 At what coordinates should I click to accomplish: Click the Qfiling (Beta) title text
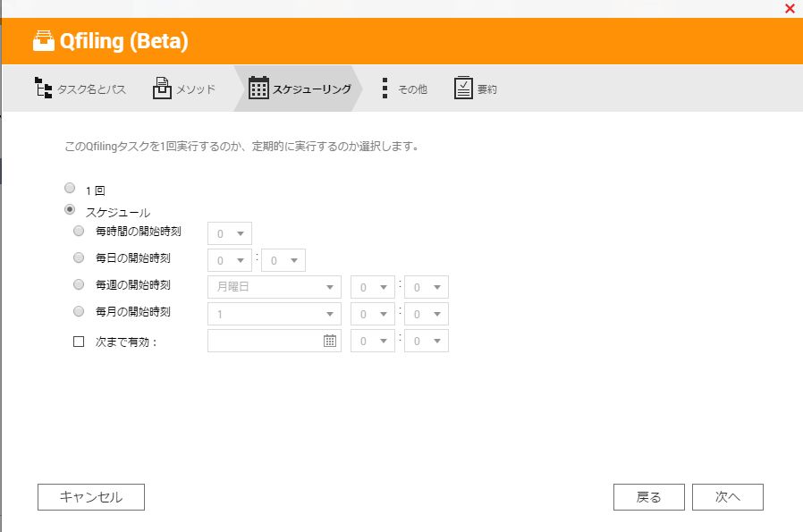[124, 41]
